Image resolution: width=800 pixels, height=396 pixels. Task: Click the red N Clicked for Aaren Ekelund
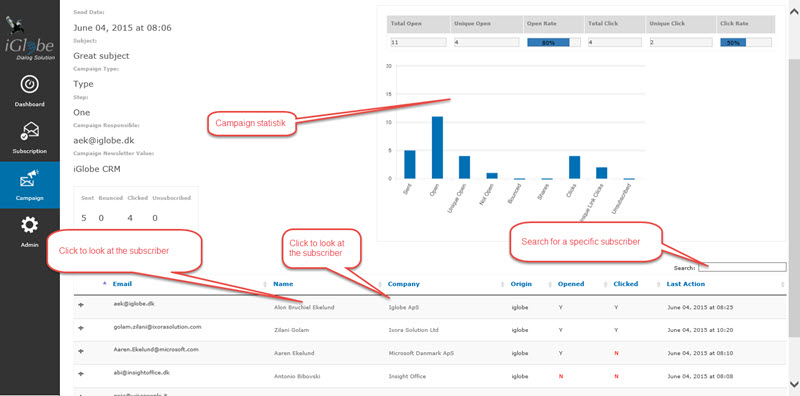pyautogui.click(x=616, y=353)
